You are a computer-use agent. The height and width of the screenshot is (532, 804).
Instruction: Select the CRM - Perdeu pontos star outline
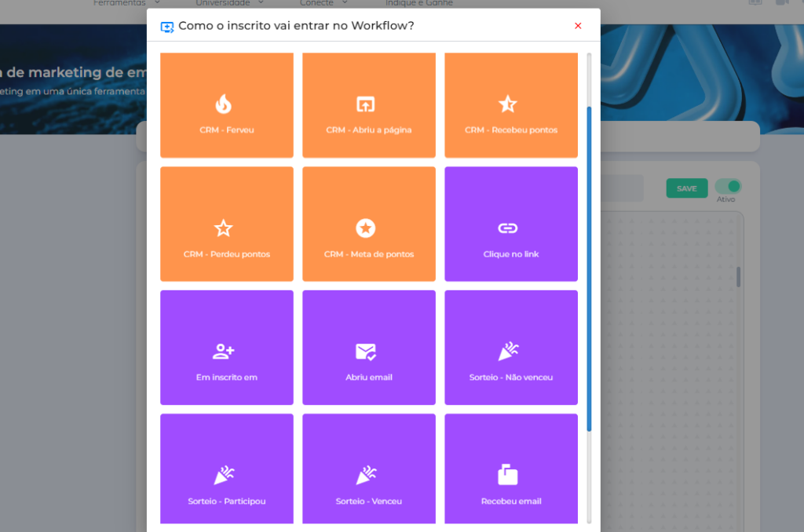point(223,228)
